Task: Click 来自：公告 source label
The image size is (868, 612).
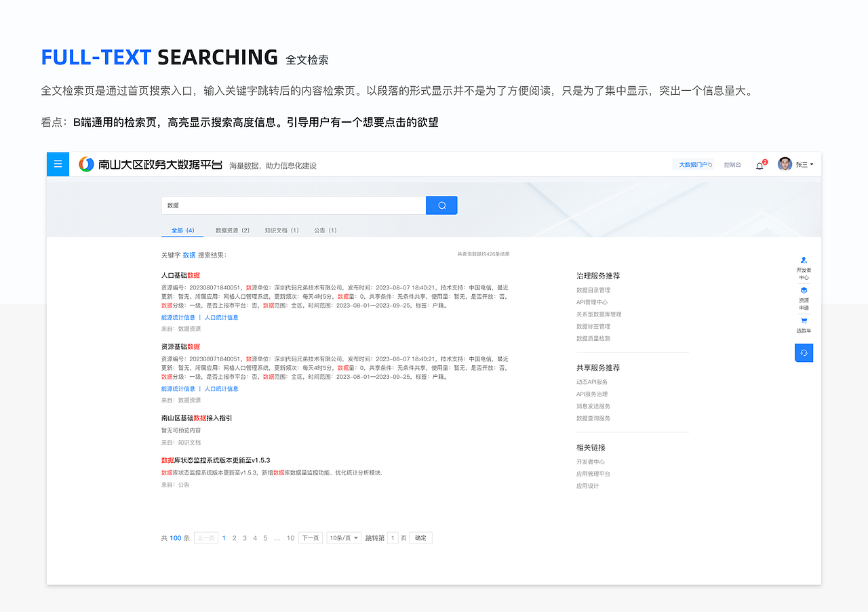Action: 176,485
